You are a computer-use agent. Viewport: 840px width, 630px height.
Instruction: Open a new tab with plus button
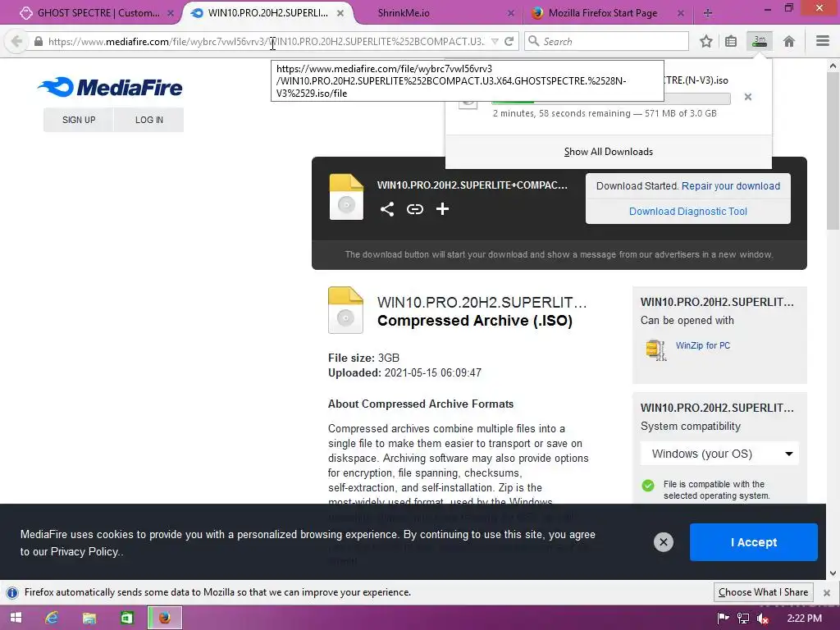[x=708, y=13]
